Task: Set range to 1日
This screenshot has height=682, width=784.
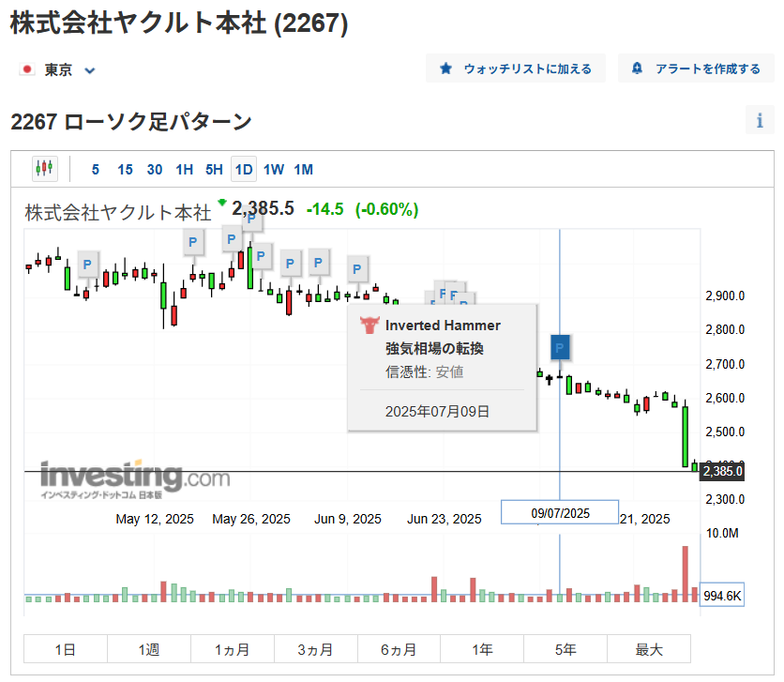Action: (66, 649)
